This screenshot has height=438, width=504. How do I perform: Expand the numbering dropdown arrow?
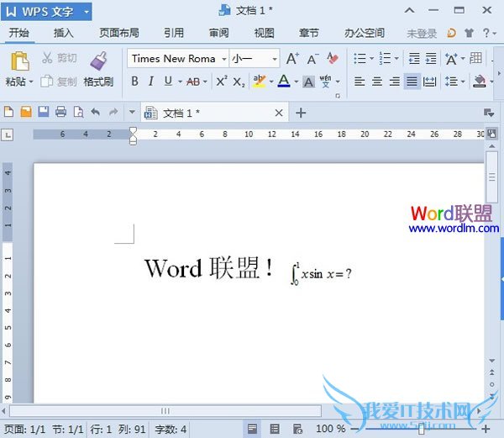point(396,59)
